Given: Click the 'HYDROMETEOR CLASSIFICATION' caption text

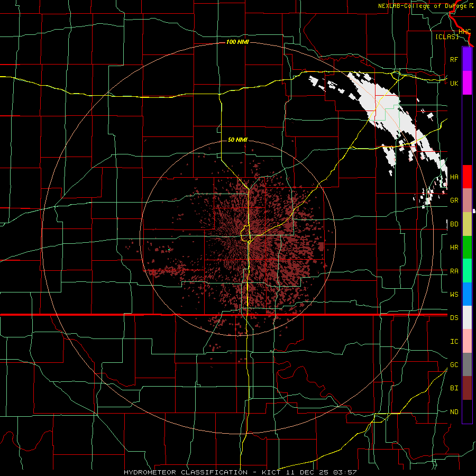Looking at the screenshot, I should pos(186,472).
